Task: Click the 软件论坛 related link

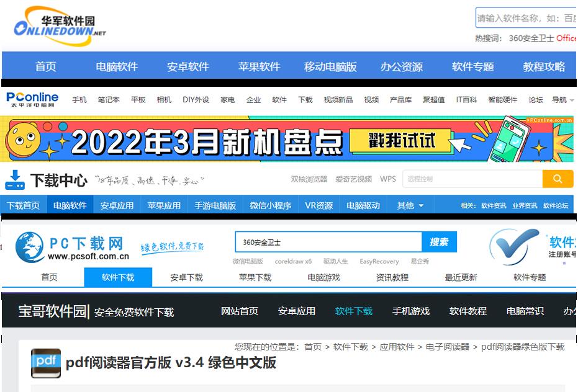Action: pos(556,205)
